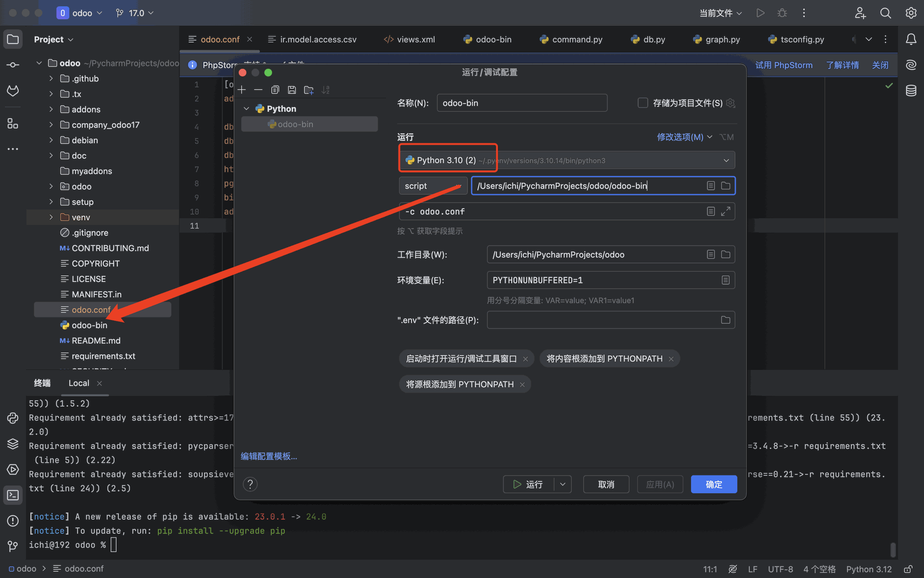The height and width of the screenshot is (578, 924).
Task: Expand the addons folder in project tree
Action: tap(51, 109)
